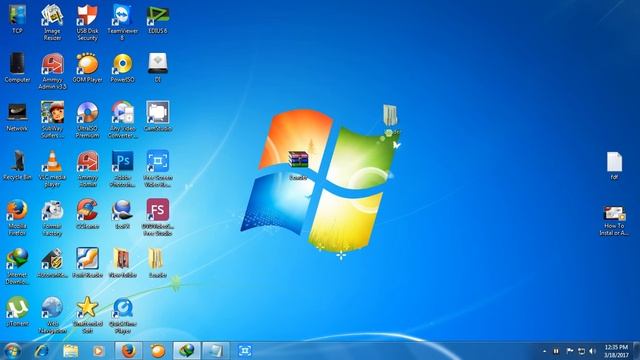640x360 pixels.
Task: Open Mozilla Firefox desktop shortcut
Action: pyautogui.click(x=17, y=218)
